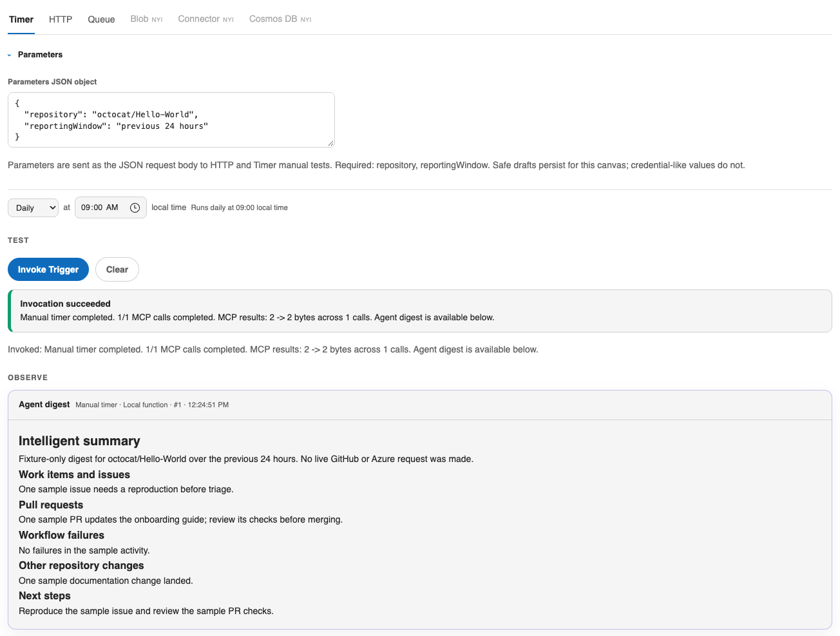Screen dimensions: 840x636
Task: Click the Parameters JSON object label
Action: coord(52,82)
